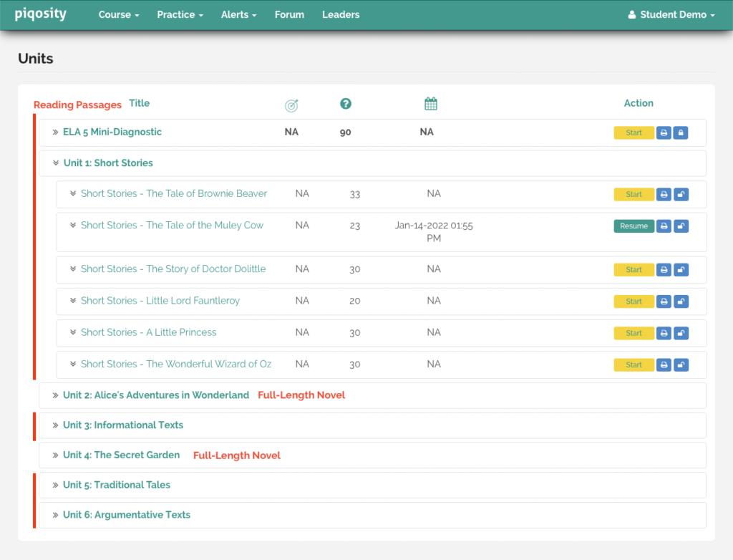The height and width of the screenshot is (560, 733).
Task: Collapse Unit 1: Short Stories
Action: click(107, 163)
